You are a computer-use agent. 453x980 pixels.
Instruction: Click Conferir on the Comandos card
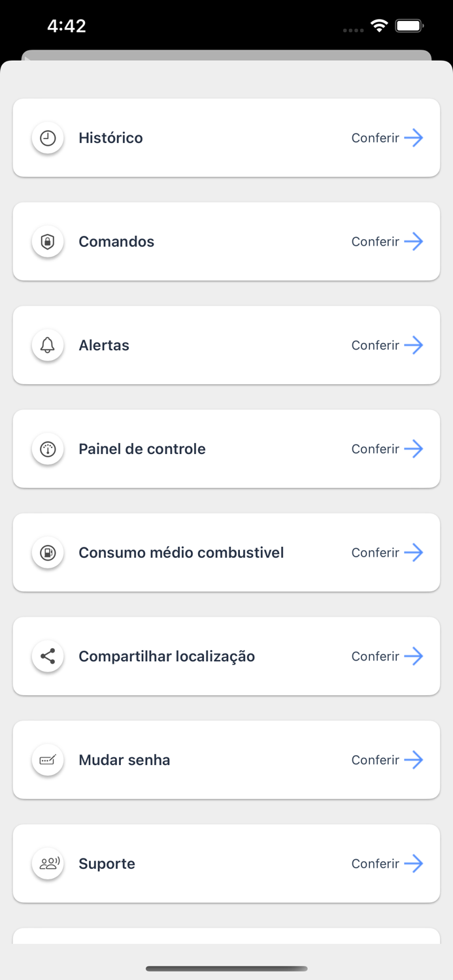pyautogui.click(x=376, y=241)
